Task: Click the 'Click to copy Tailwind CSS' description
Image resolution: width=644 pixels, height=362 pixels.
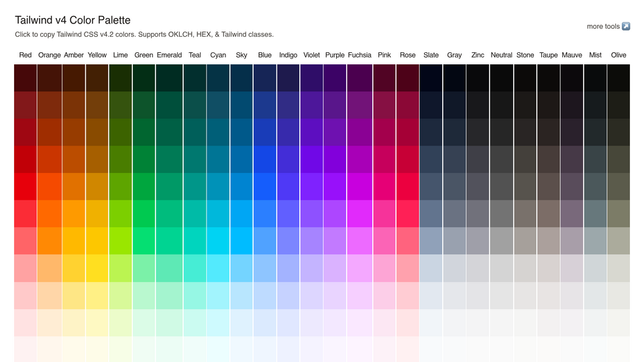Action: tap(144, 34)
